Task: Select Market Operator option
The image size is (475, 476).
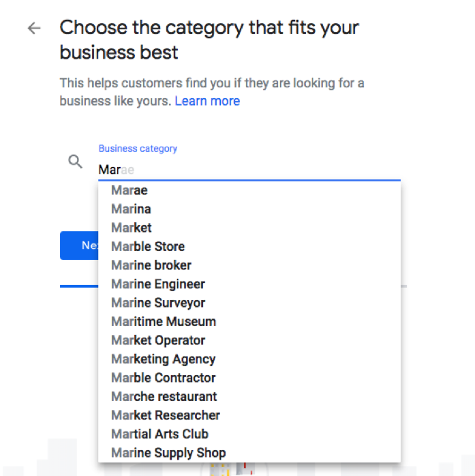Action: (158, 340)
